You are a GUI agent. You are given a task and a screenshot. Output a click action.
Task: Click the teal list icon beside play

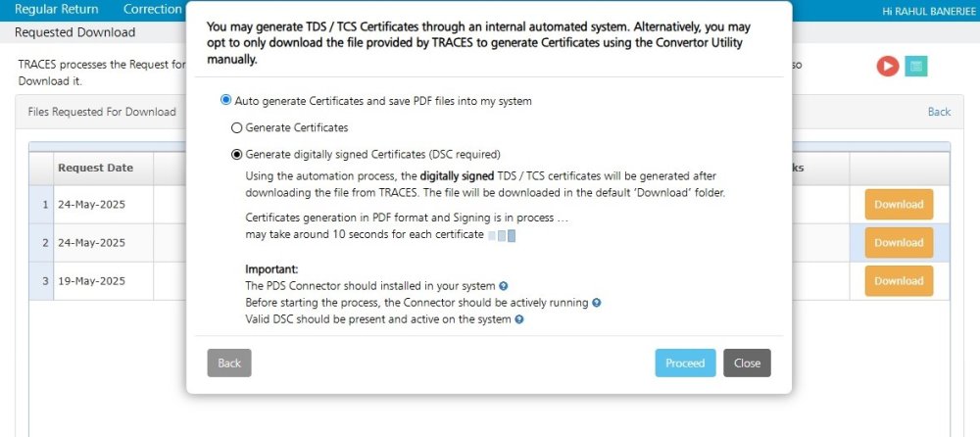click(916, 67)
